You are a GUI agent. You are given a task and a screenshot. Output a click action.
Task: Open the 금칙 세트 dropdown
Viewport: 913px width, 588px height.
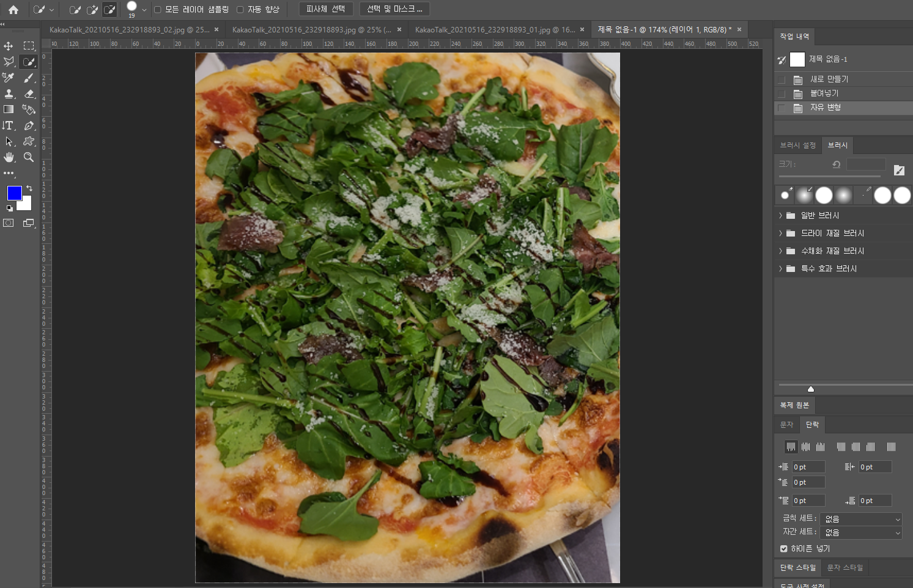(861, 519)
